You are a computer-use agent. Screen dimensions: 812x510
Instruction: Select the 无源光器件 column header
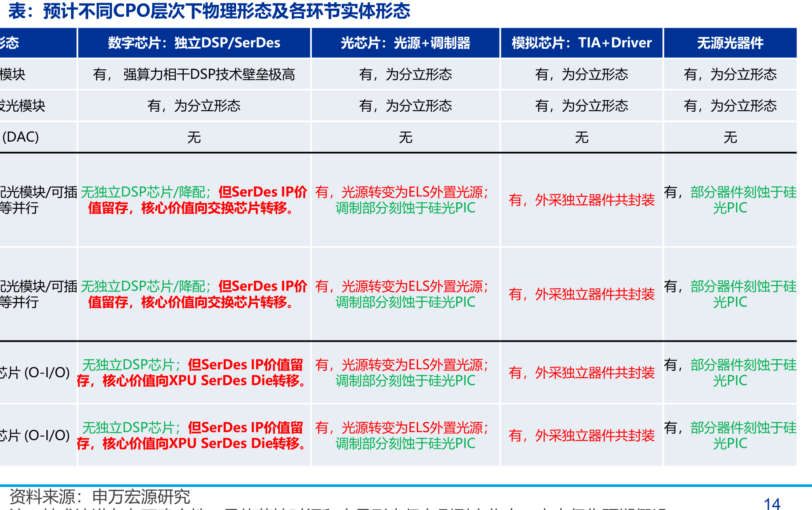point(730,43)
